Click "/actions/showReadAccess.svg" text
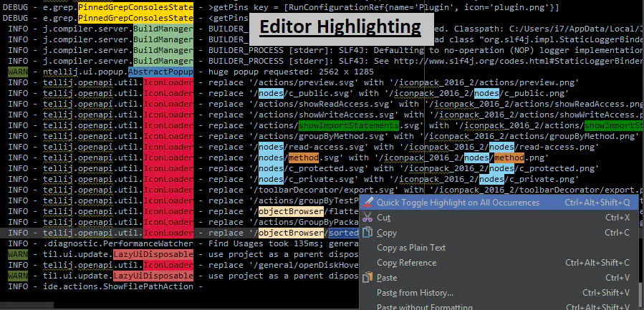Screen dimensions: 644x310 pyautogui.click(x=321, y=105)
